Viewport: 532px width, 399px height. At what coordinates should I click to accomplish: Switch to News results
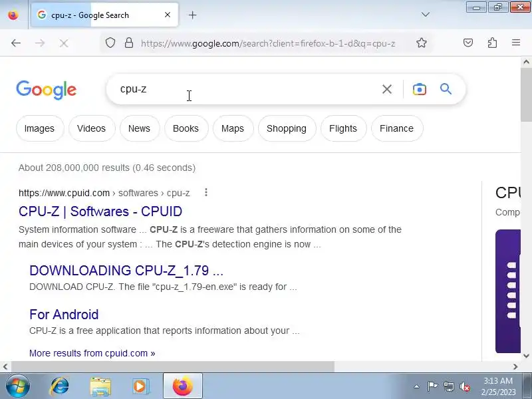(140, 128)
